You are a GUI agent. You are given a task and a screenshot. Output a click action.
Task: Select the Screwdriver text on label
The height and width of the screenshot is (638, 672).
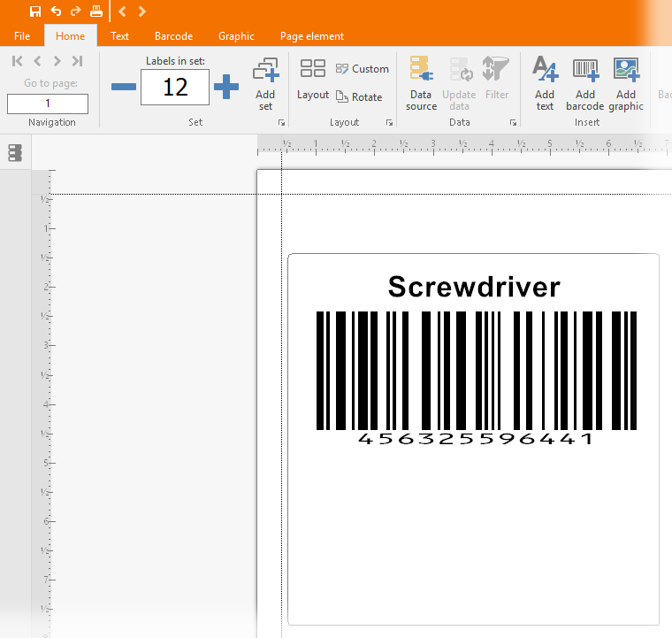[x=474, y=287]
